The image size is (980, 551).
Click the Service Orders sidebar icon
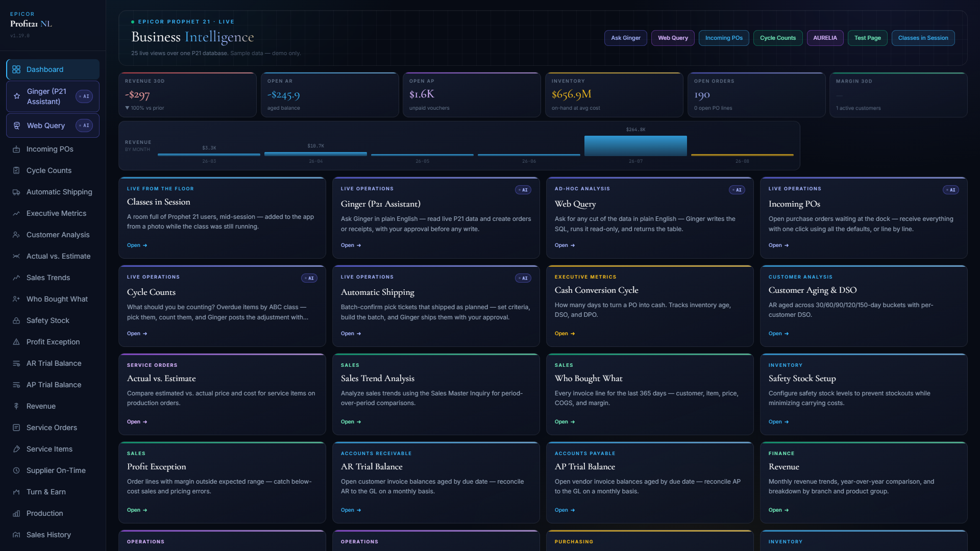(16, 428)
